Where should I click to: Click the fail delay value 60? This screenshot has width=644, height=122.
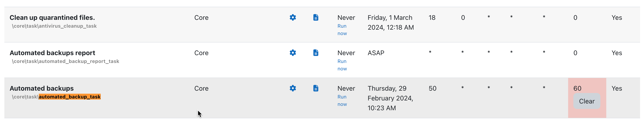coord(577,88)
